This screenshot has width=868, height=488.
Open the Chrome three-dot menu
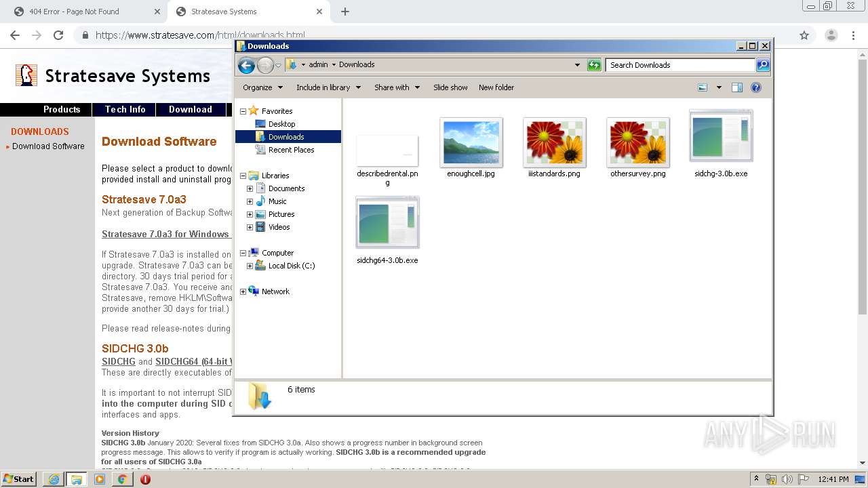pyautogui.click(x=853, y=35)
